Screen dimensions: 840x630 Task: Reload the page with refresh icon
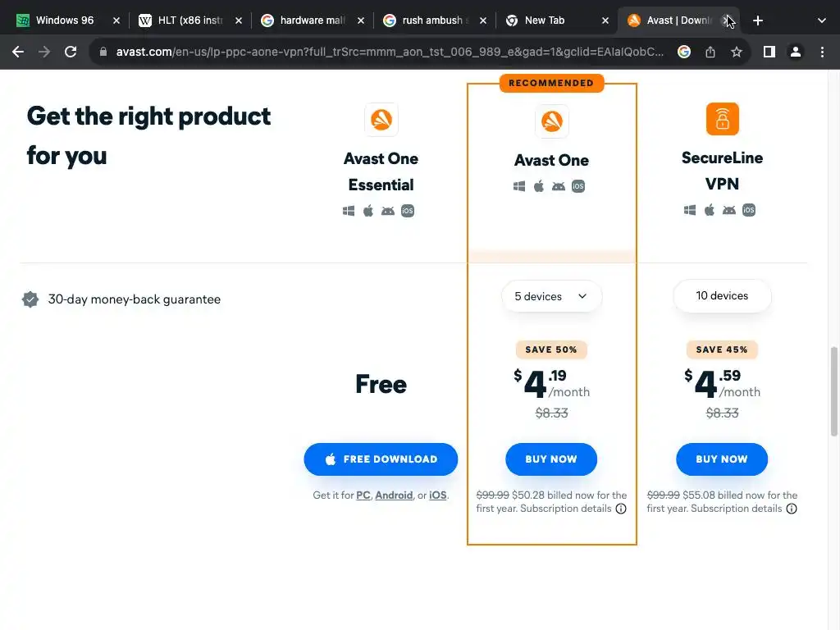pos(71,52)
